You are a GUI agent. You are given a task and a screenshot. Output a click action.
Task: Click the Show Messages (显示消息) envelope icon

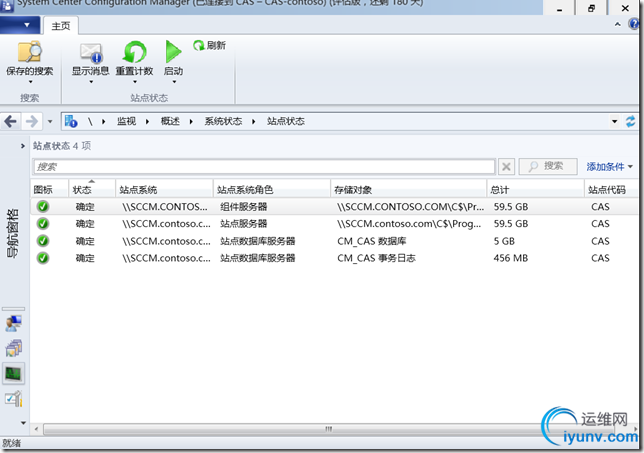[x=91, y=53]
